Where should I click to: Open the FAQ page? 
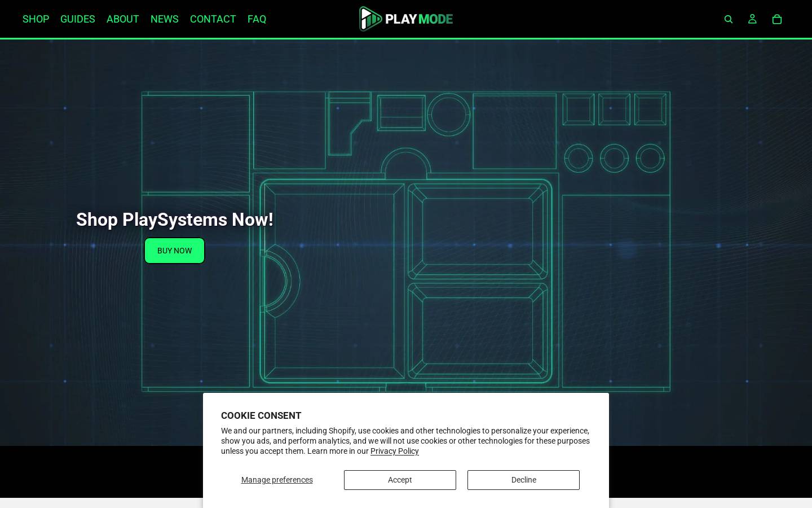257,19
